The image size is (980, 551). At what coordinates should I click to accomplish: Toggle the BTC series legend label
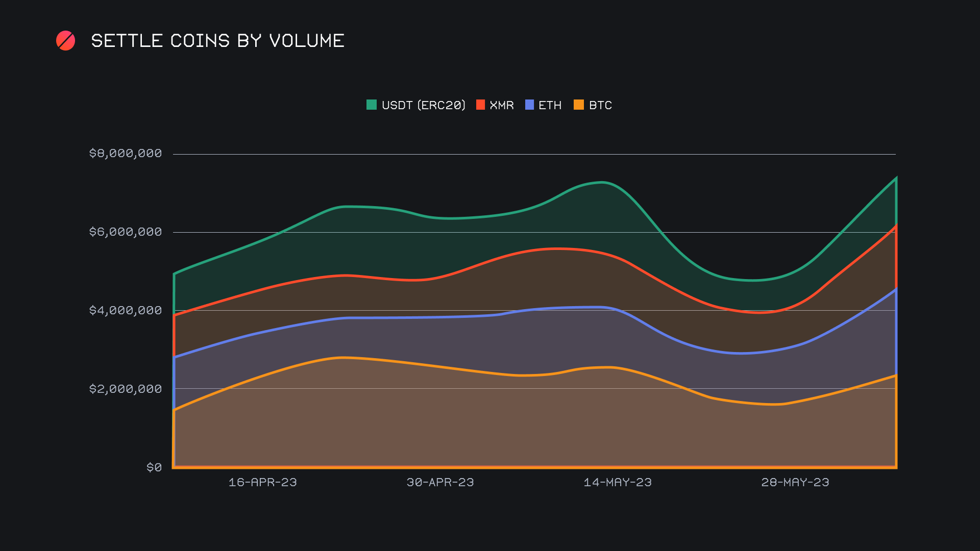pyautogui.click(x=600, y=105)
